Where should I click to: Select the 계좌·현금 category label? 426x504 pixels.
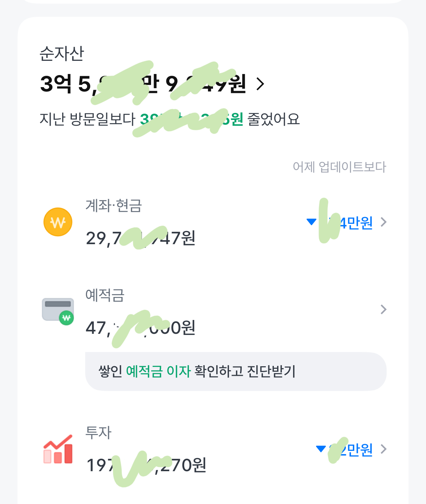113,206
